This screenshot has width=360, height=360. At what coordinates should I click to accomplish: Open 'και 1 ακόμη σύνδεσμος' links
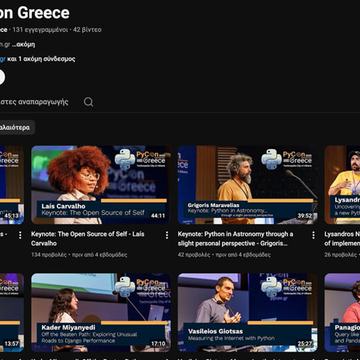click(41, 59)
